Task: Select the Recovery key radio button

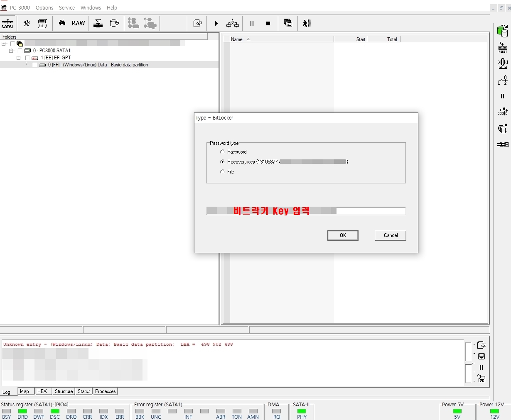Action: pyautogui.click(x=222, y=162)
